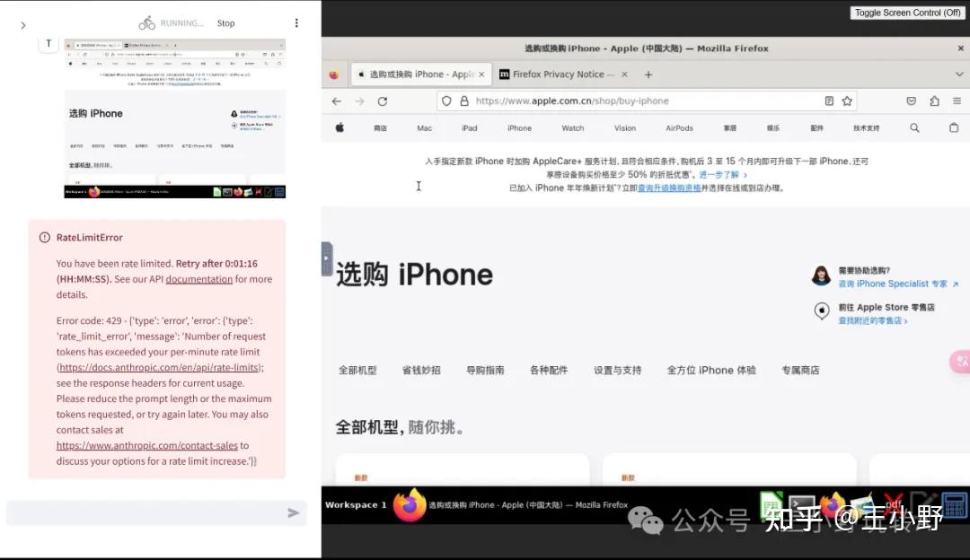Click the Stop button in the chat panel

click(x=225, y=23)
